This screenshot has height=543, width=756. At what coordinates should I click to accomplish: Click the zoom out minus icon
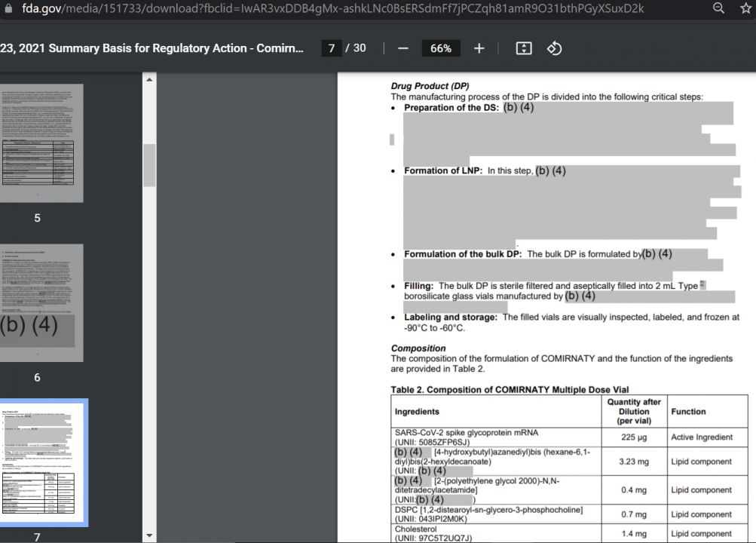(403, 48)
